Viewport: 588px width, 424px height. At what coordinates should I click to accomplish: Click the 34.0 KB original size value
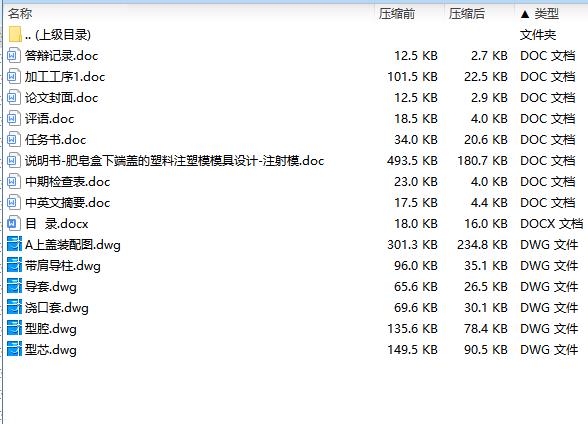pos(416,140)
